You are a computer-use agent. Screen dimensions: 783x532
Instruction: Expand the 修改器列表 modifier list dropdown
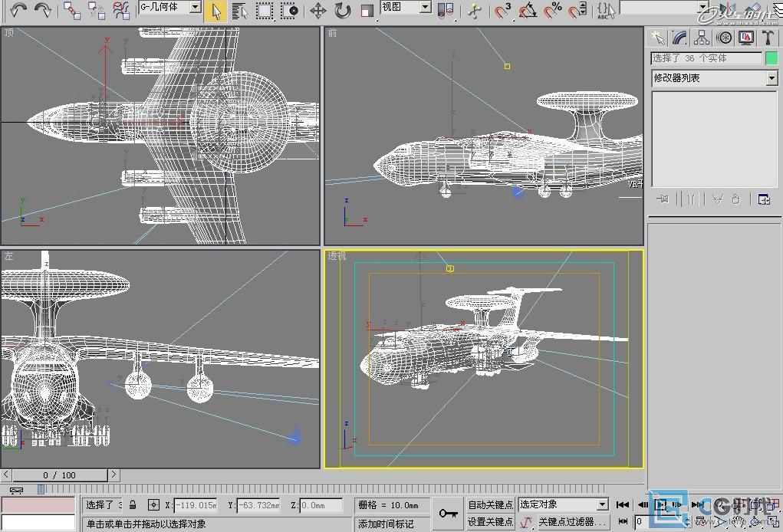771,78
